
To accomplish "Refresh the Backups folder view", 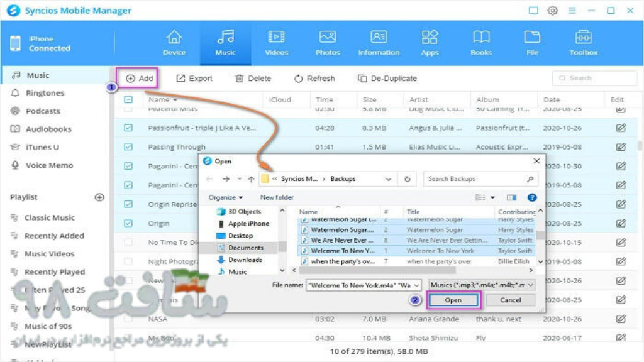I will coord(407,179).
